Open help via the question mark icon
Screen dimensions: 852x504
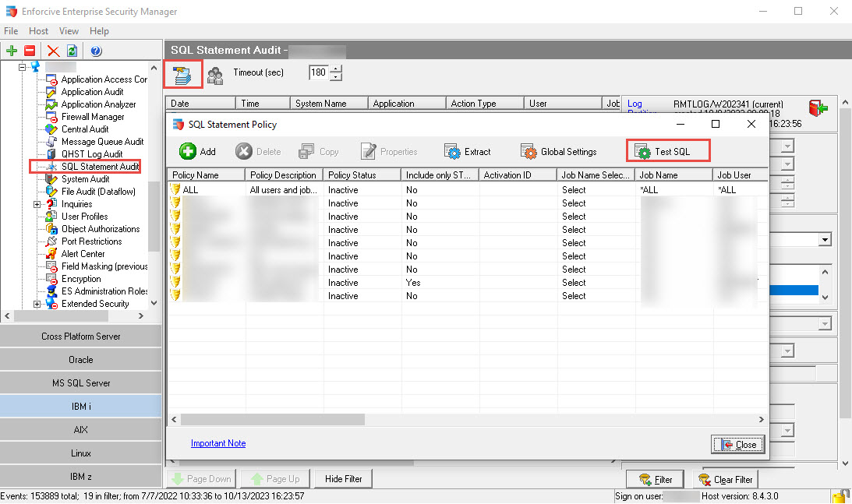pos(95,51)
